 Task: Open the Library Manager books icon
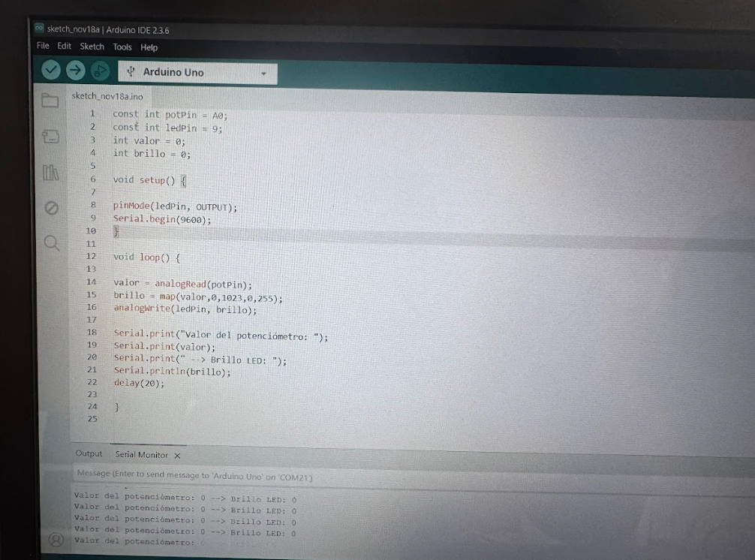(x=50, y=173)
